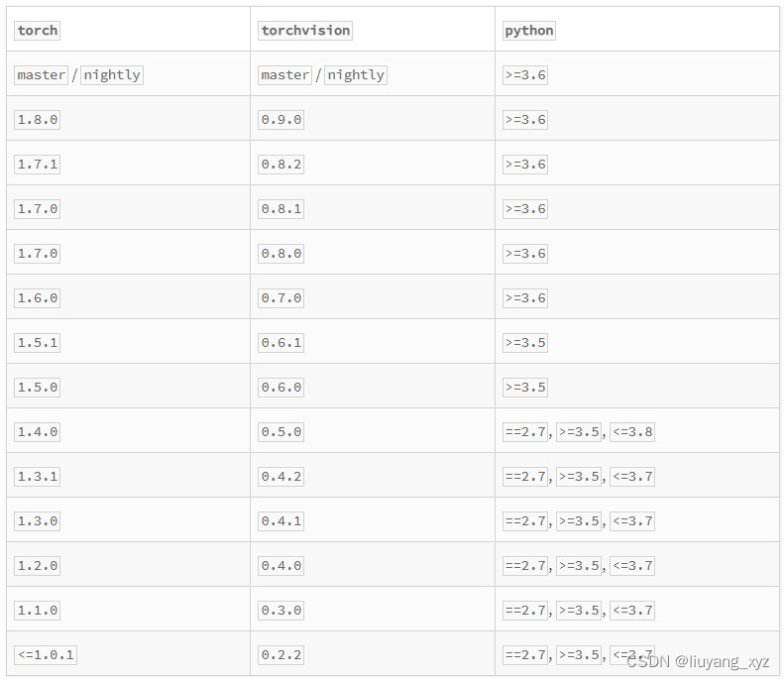Click torchvision 0.8.0 entry
The image size is (784, 680).
281,254
